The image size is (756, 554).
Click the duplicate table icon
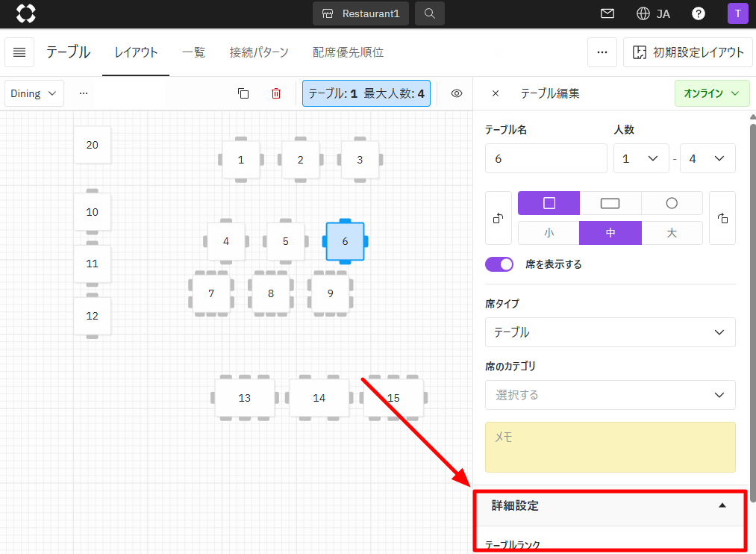[x=243, y=93]
